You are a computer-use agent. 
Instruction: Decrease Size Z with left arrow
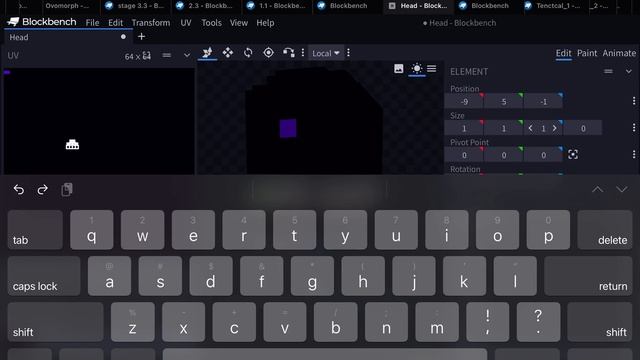click(x=530, y=129)
